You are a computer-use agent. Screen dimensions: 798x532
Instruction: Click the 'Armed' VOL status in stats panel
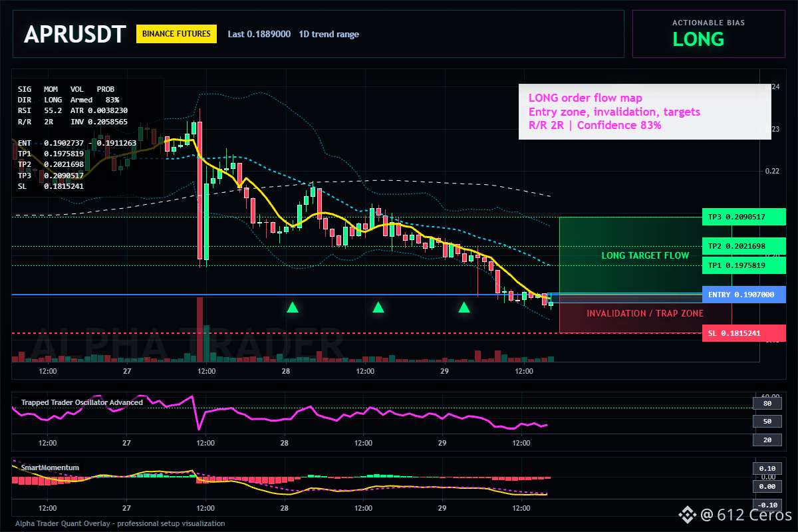(x=82, y=99)
